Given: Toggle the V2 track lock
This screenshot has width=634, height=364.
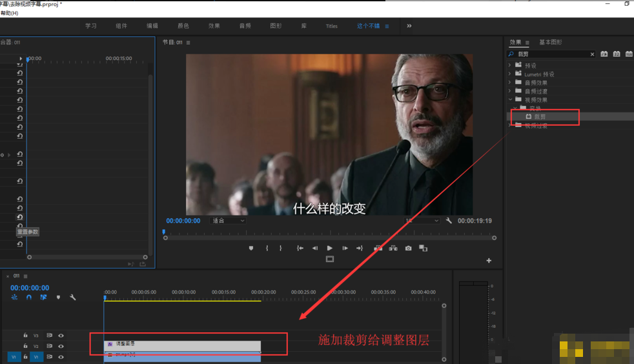Looking at the screenshot, I should 25,346.
